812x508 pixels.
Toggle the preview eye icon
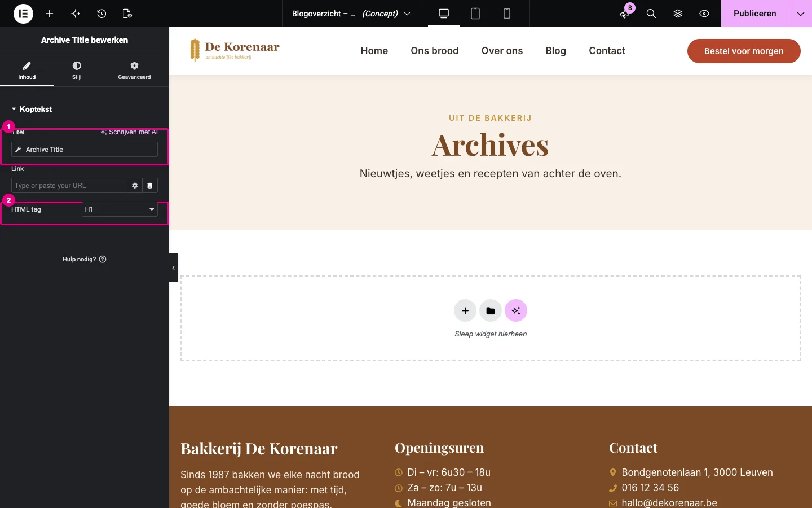click(704, 14)
